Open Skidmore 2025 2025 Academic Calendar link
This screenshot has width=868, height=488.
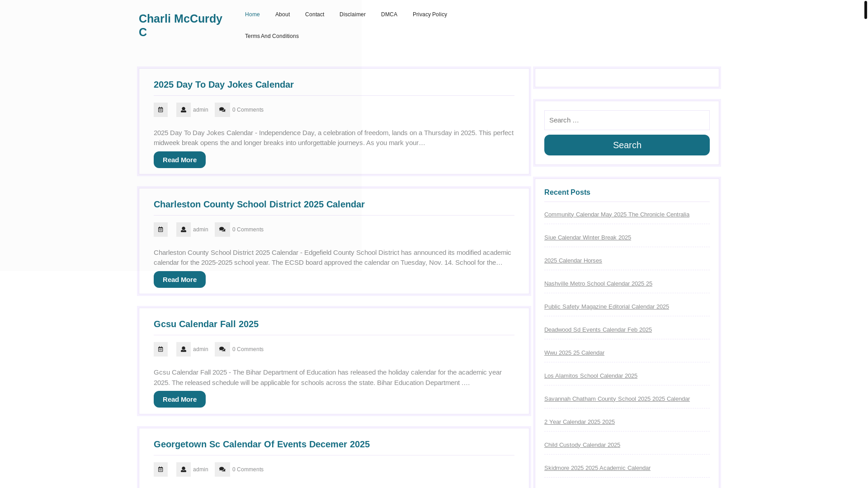click(597, 468)
